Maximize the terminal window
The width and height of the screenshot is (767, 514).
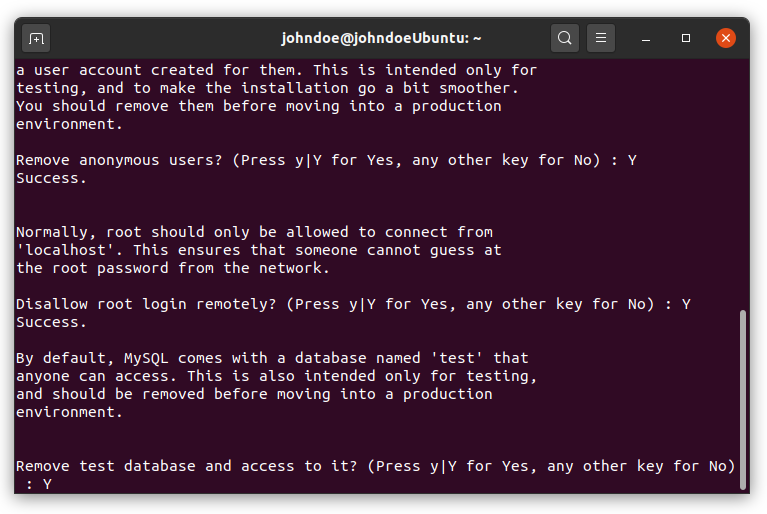coord(686,38)
